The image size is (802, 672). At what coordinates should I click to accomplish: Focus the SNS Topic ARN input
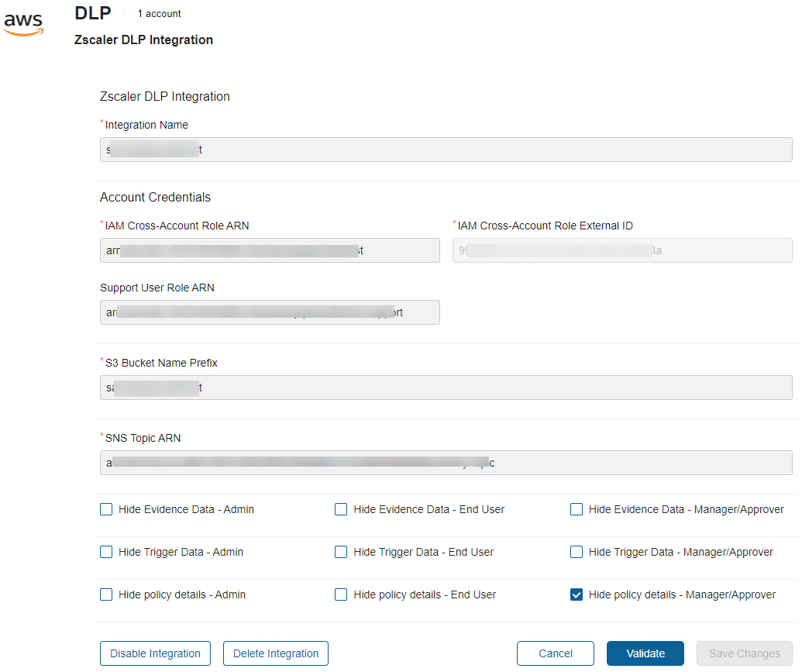446,463
